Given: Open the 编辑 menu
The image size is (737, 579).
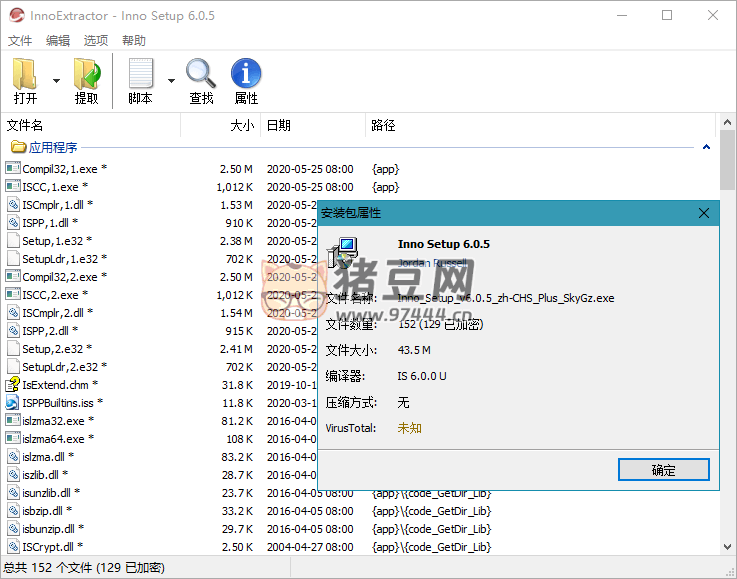Looking at the screenshot, I should tap(58, 41).
